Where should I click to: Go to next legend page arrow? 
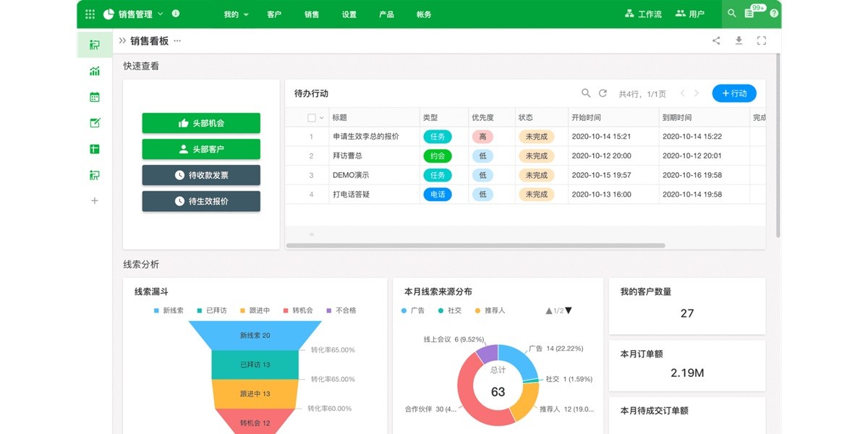click(x=569, y=310)
